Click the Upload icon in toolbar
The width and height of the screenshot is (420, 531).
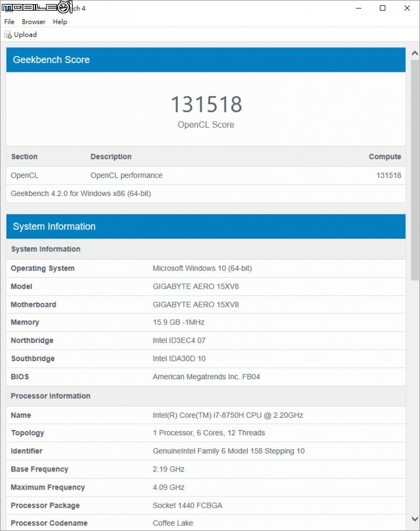[x=8, y=34]
